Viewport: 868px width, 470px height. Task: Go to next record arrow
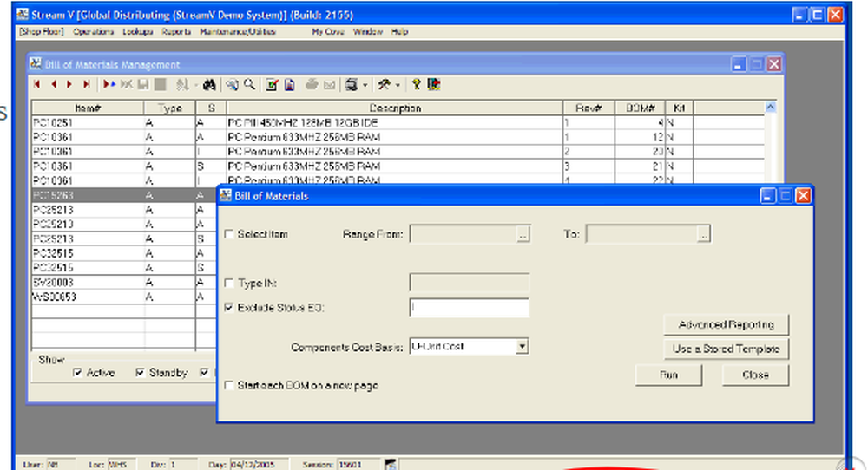(x=69, y=85)
